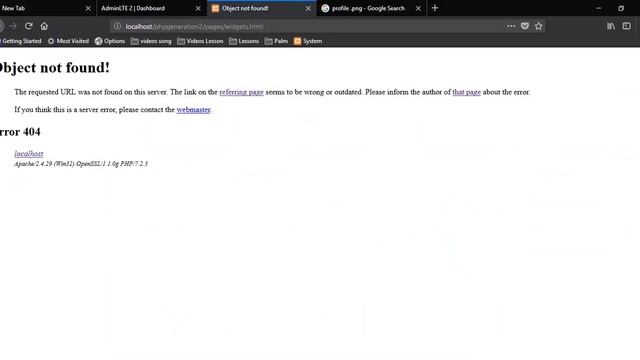Open Getting Started bookmark
640x360 pixels.
pyautogui.click(x=21, y=41)
